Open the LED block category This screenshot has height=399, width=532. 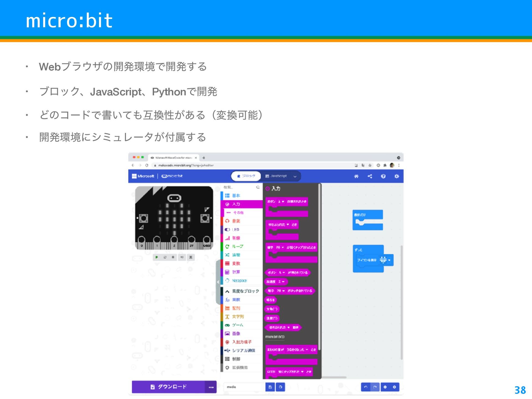(x=242, y=229)
